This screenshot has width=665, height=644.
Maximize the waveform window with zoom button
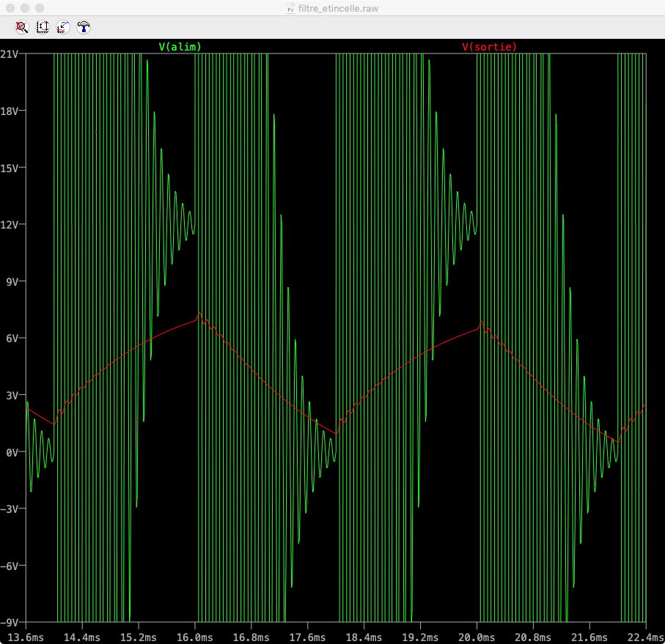point(40,8)
